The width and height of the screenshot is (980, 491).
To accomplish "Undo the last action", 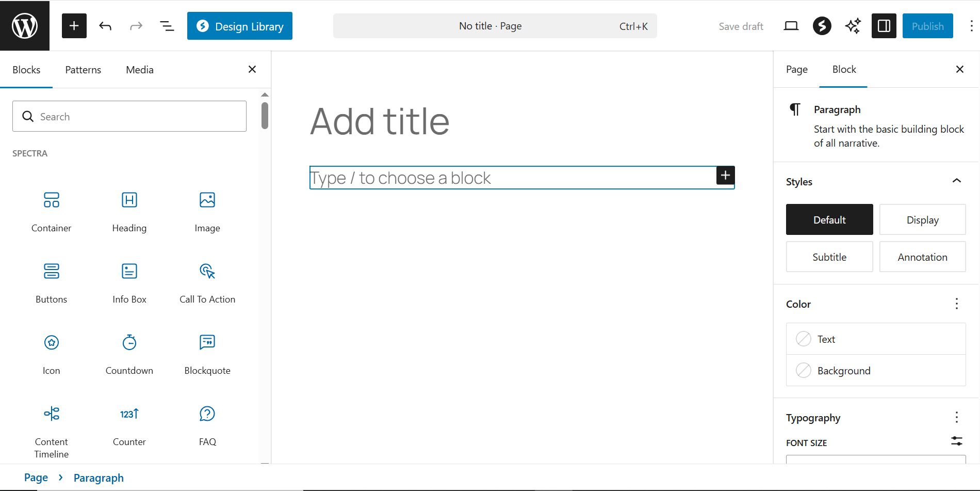I will 105,26.
